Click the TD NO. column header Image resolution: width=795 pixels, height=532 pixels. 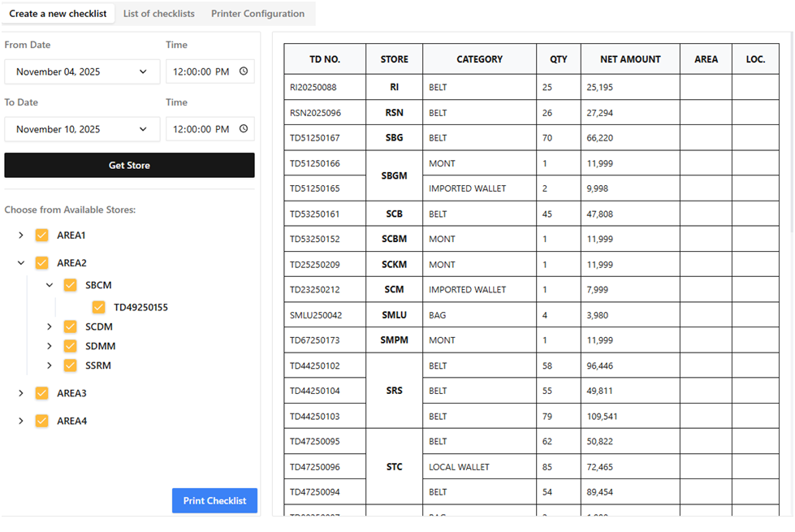tap(325, 59)
